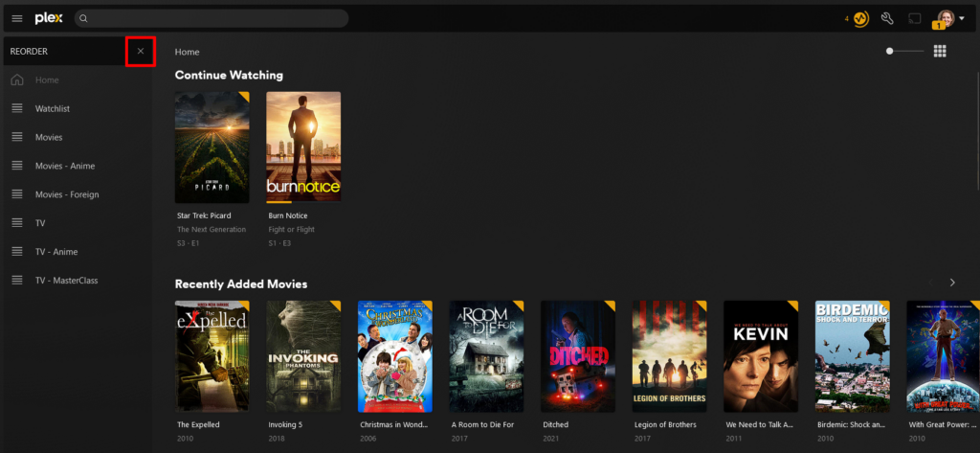Open the grid view layout icon

coord(940,52)
